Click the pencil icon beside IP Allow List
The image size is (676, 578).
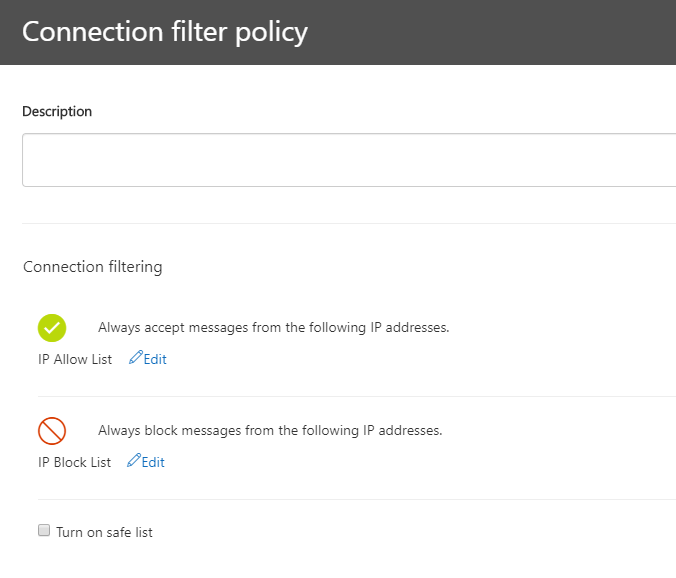(x=135, y=357)
